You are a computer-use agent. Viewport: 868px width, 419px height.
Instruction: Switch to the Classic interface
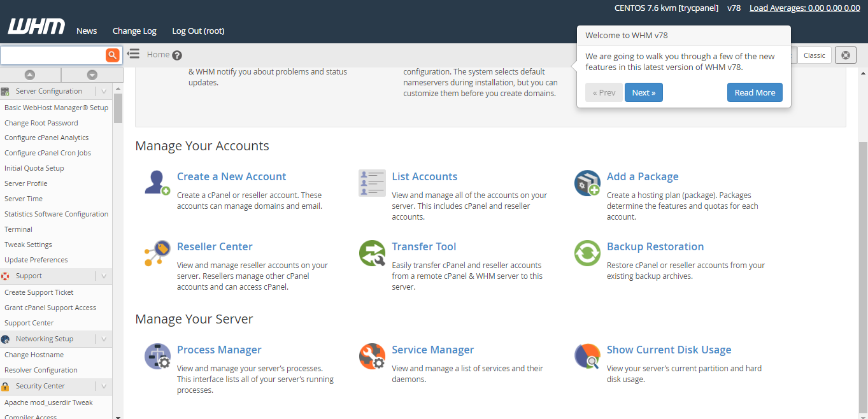(813, 55)
